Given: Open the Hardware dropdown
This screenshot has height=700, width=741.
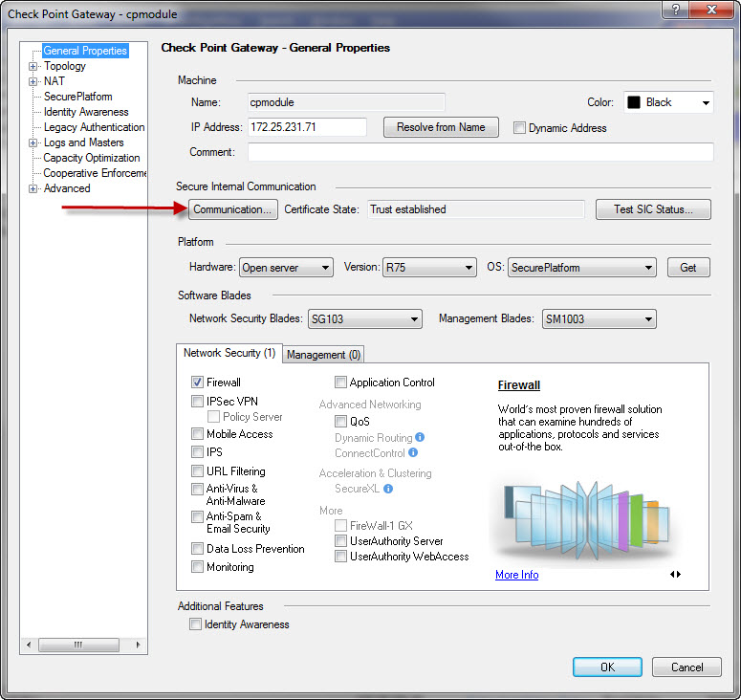Looking at the screenshot, I should pyautogui.click(x=286, y=268).
